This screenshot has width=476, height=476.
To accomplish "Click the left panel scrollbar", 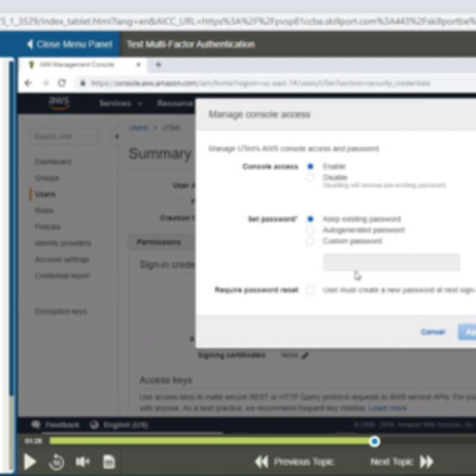I will point(11,228).
